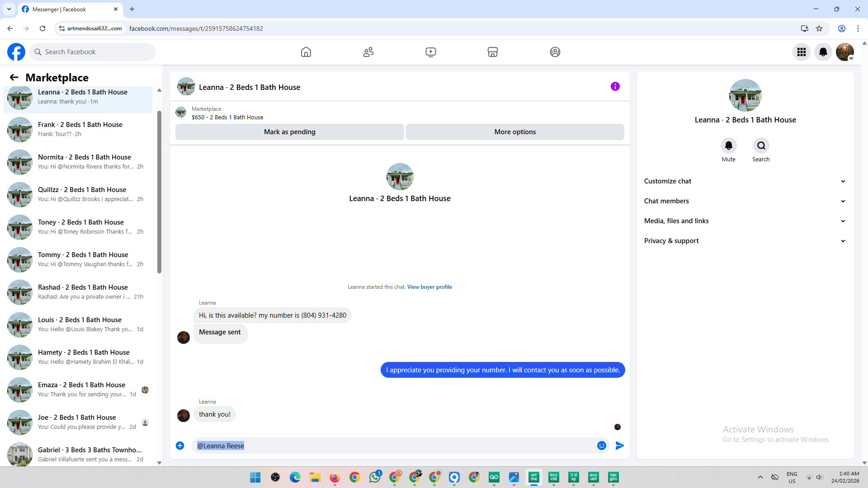Open the Frank conversation in list
The image size is (868, 488).
80,129
